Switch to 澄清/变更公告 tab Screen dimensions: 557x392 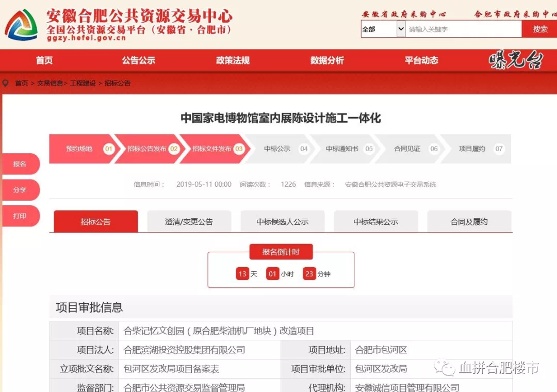point(189,222)
